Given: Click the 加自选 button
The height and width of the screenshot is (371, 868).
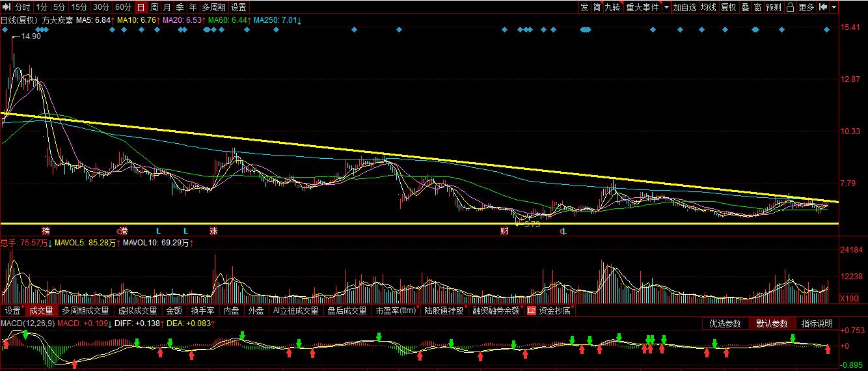Looking at the screenshot, I should 685,7.
